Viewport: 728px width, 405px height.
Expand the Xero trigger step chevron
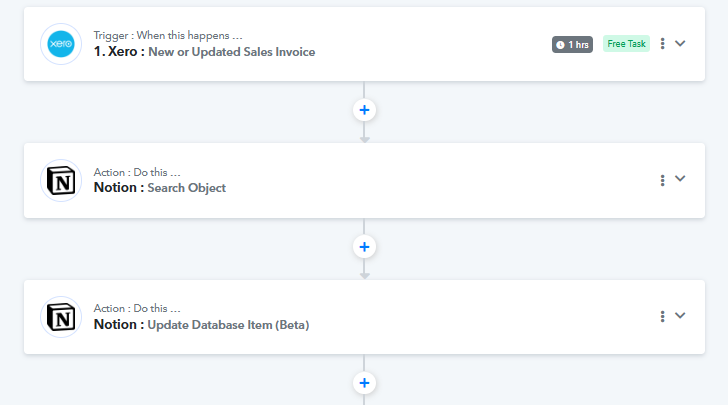pos(680,43)
